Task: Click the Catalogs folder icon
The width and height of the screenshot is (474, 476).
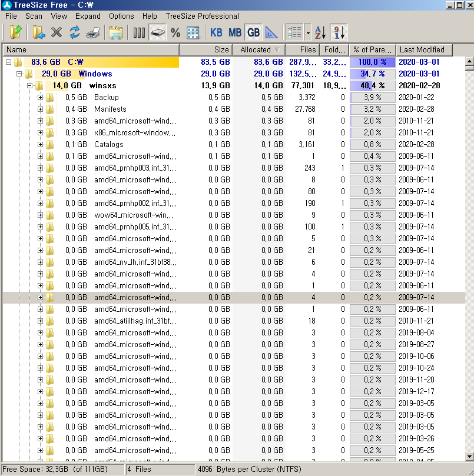Action: pyautogui.click(x=50, y=145)
